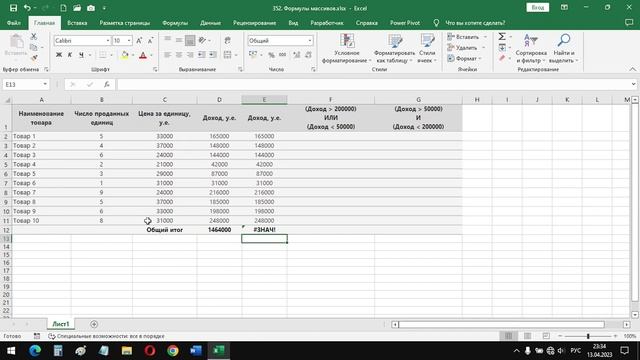Viewport: 640px width, 360px height.
Task: Click the eraser Clear icon
Action: 502,58
